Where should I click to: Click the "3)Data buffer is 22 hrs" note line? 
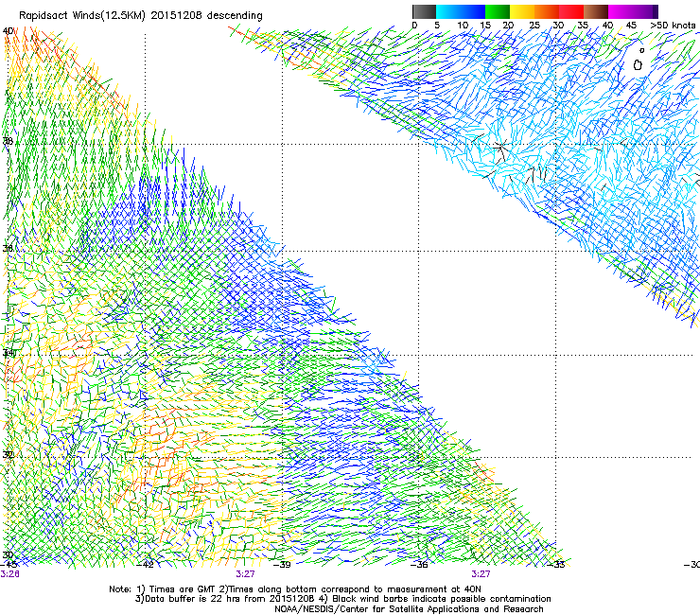(x=342, y=599)
